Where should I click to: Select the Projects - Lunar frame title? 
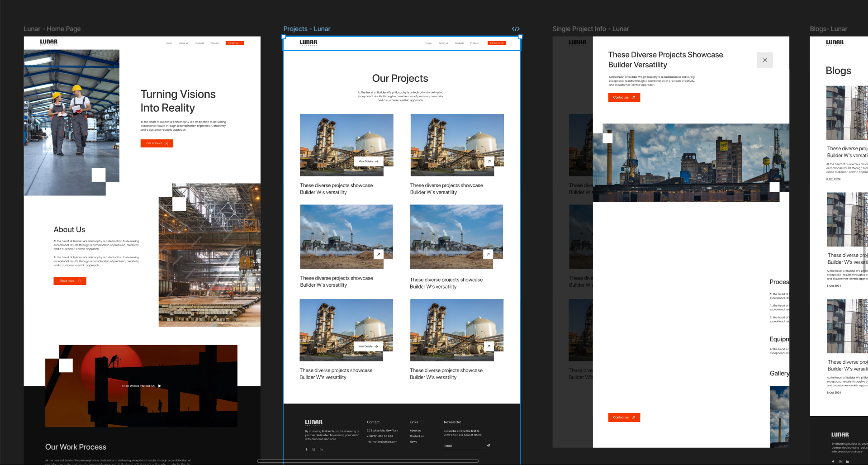(x=307, y=29)
